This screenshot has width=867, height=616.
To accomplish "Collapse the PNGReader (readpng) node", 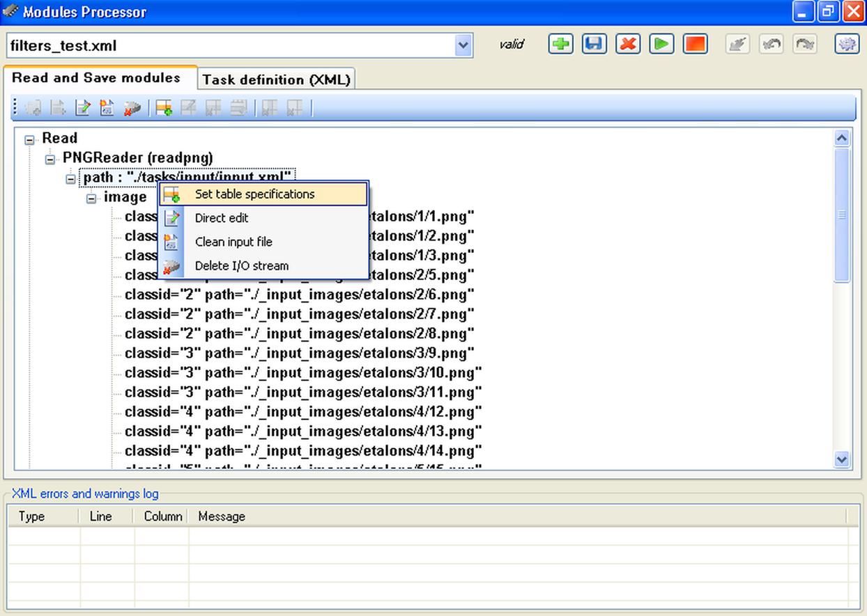I will coord(50,160).
